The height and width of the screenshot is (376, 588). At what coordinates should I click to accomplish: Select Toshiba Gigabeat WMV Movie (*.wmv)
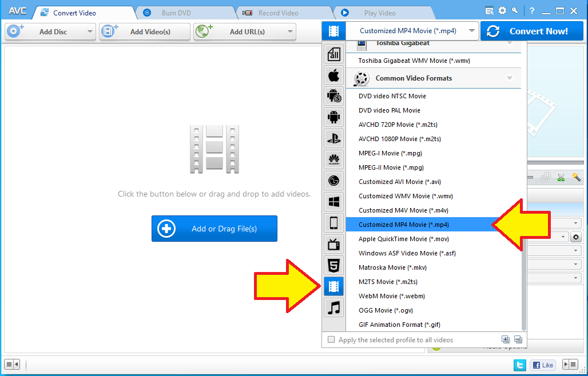[433, 61]
